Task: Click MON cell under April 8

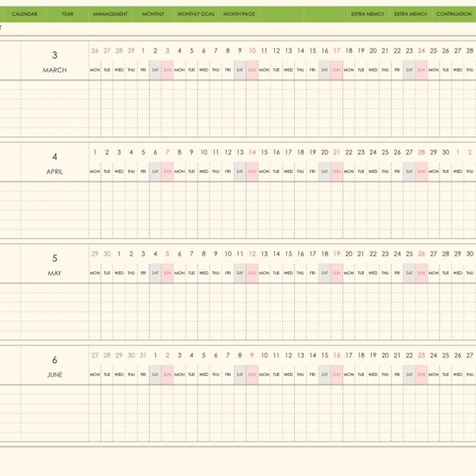Action: (180, 172)
